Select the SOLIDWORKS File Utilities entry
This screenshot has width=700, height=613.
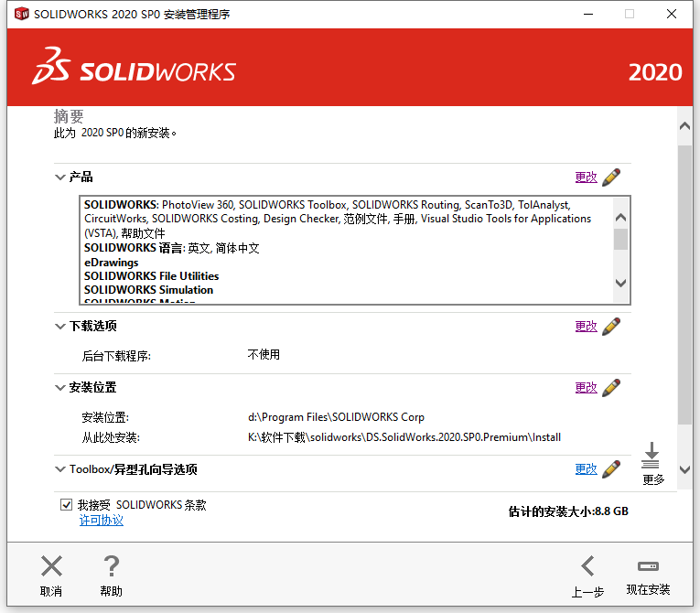tap(151, 276)
